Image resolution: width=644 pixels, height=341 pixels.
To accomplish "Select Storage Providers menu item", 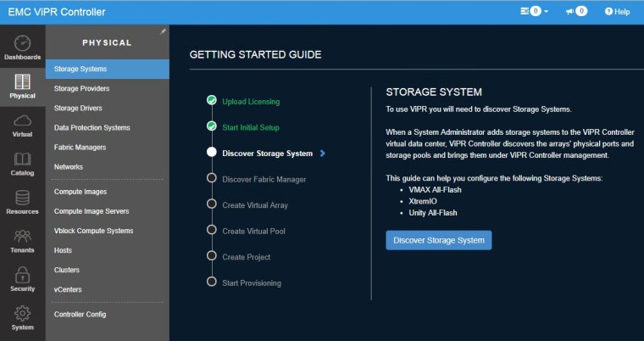I will tap(108, 88).
